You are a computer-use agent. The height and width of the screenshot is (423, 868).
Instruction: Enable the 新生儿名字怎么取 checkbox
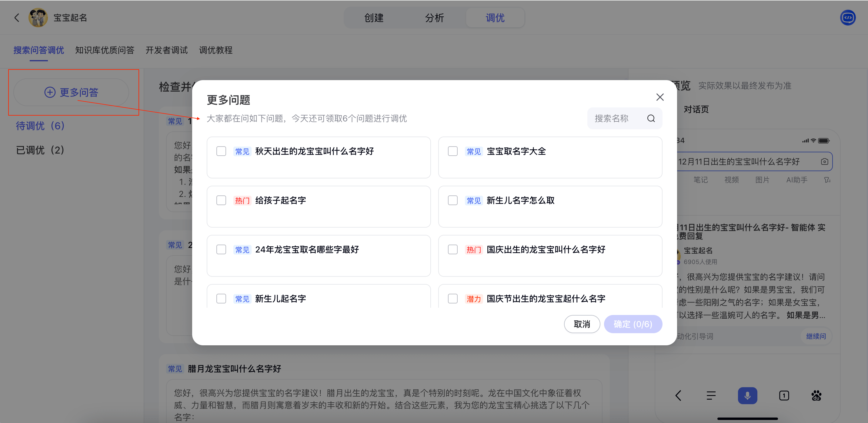[452, 200]
